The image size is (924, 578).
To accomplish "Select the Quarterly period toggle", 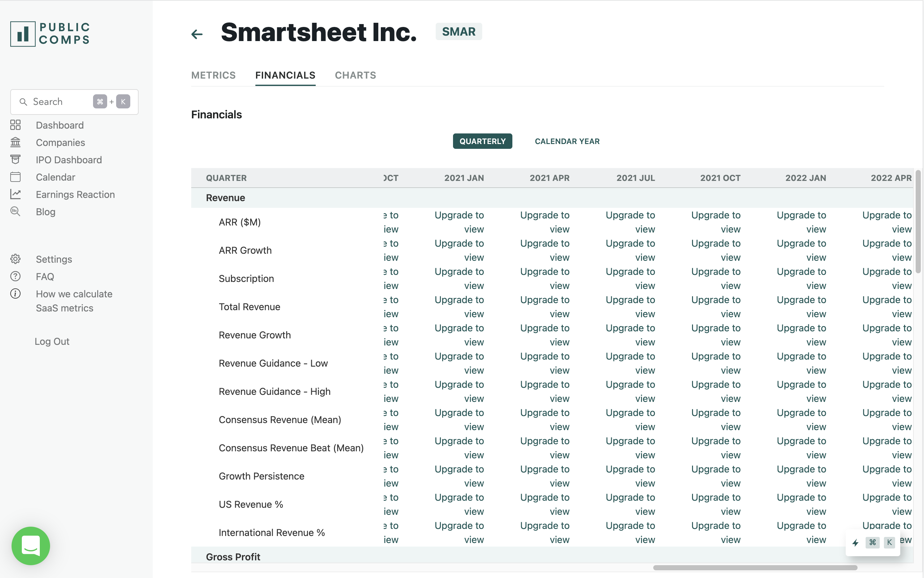I will 482,141.
